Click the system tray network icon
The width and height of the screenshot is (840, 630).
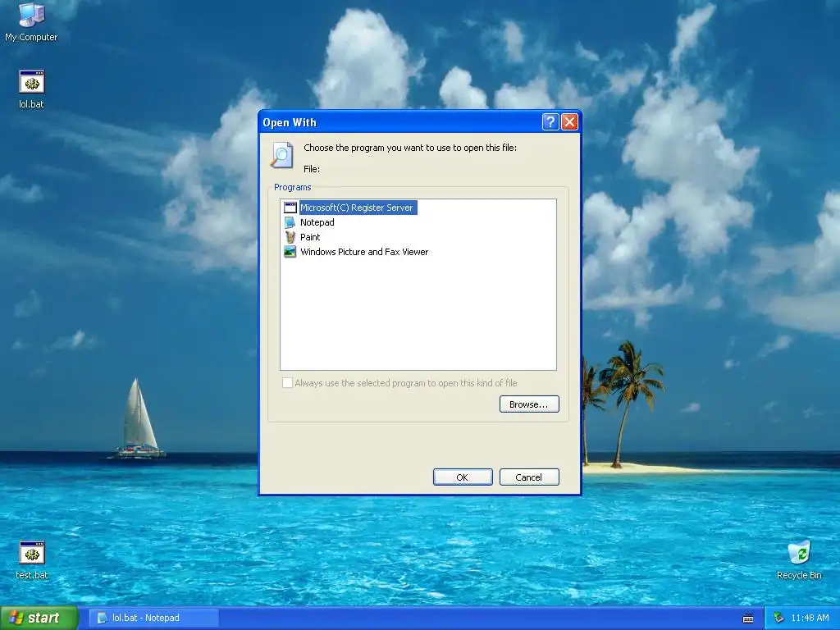[x=778, y=618]
